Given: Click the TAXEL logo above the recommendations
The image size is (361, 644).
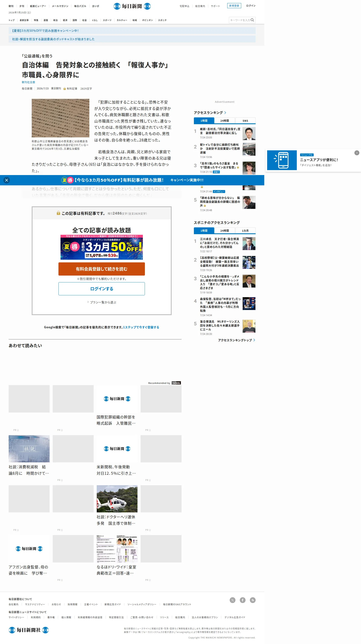Looking at the screenshot, I should coord(176,383).
